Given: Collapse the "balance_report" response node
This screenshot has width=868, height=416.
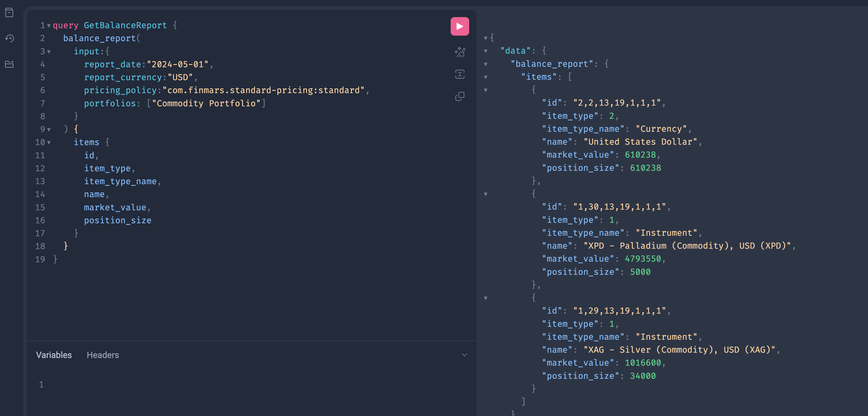Looking at the screenshot, I should pyautogui.click(x=486, y=64).
